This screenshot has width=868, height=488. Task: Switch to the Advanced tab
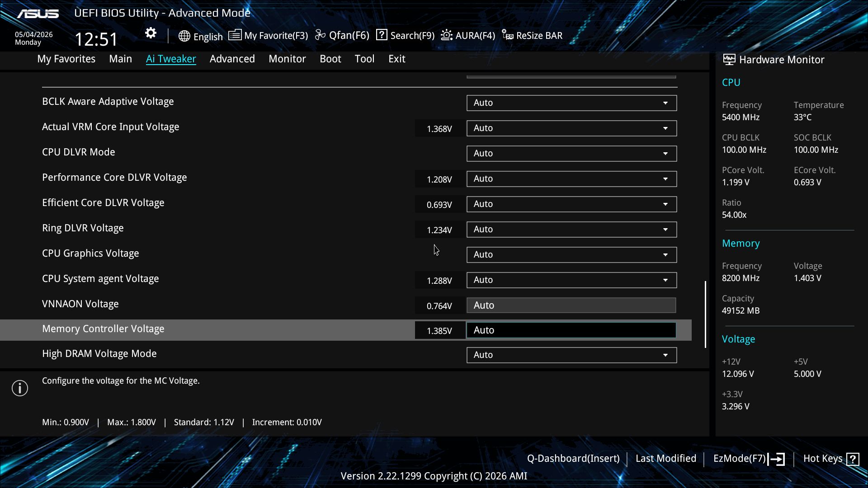(x=232, y=59)
